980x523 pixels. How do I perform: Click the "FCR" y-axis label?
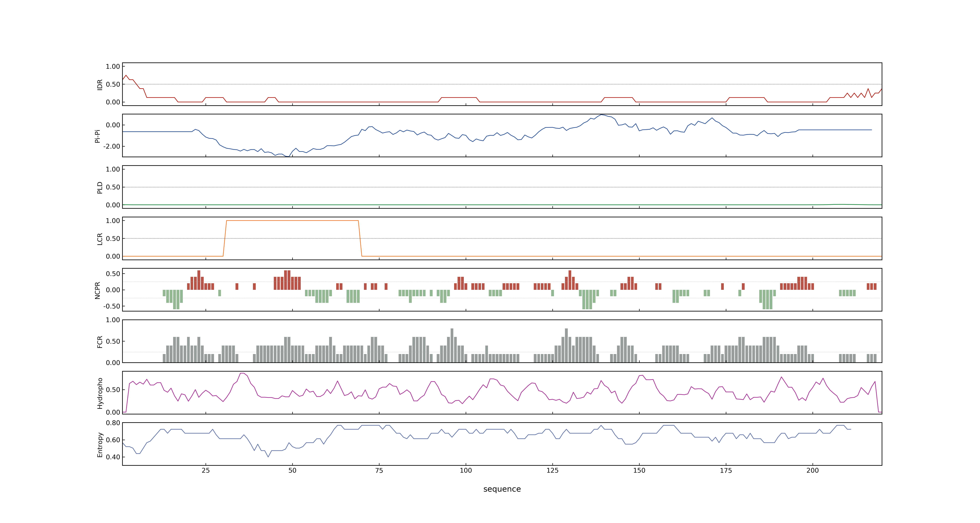(x=100, y=342)
